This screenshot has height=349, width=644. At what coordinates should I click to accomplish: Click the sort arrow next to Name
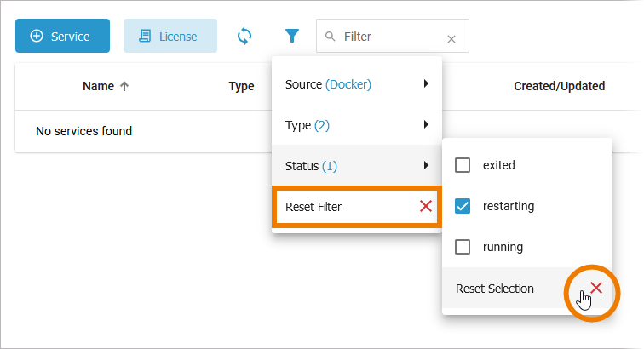click(124, 86)
